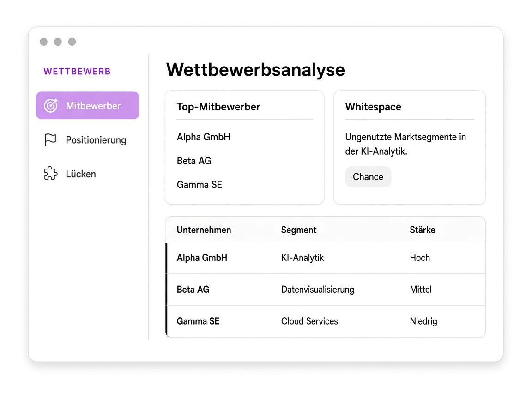Sort by the Segment column header
532x399 pixels.
coord(299,230)
